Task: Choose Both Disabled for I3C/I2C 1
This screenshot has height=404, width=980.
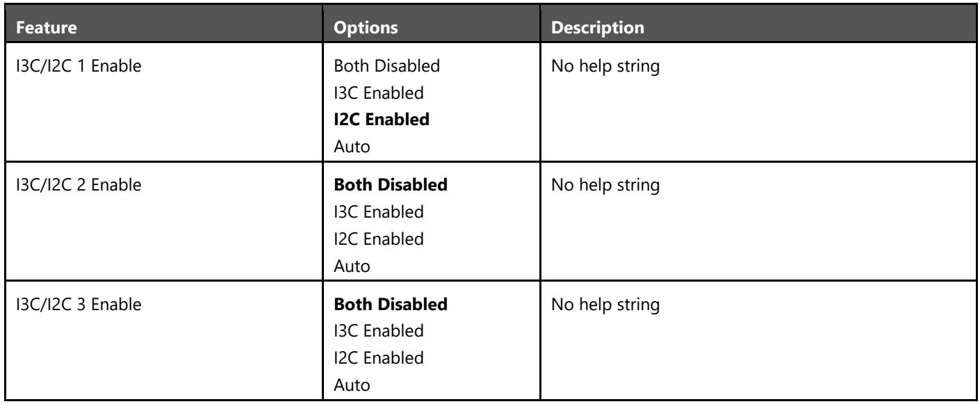Action: (x=377, y=67)
